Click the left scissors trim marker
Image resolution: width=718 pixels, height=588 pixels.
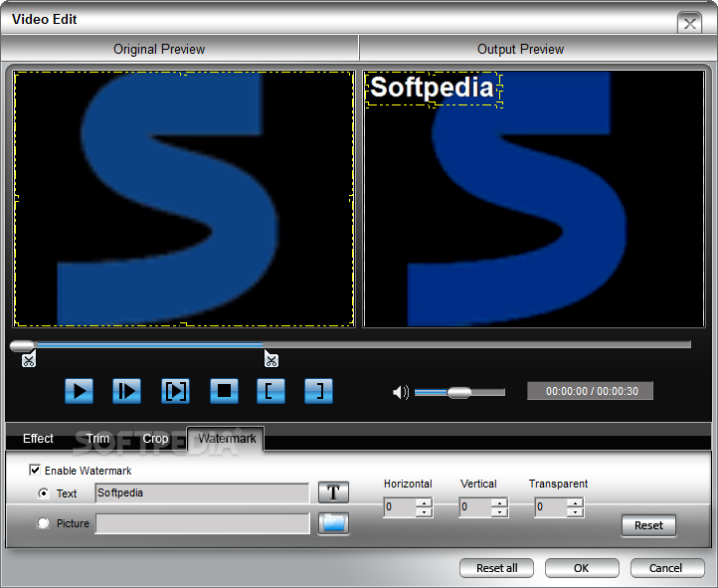point(29,359)
